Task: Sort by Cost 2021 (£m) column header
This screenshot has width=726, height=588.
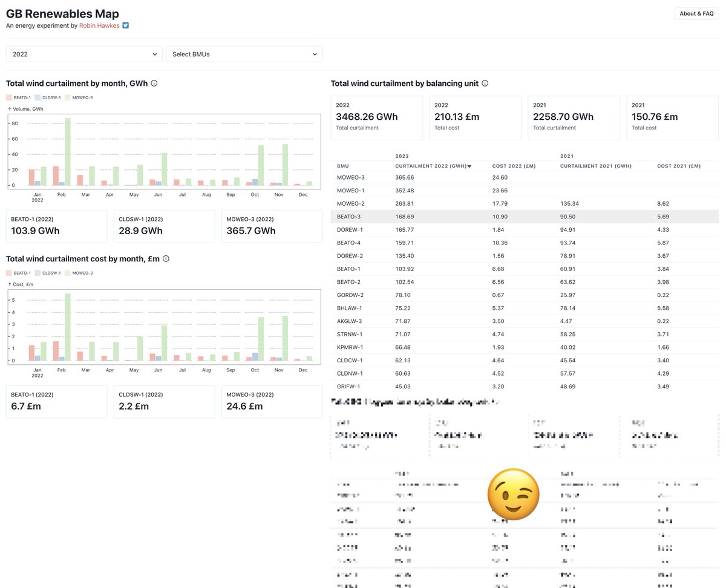Action: tap(679, 166)
